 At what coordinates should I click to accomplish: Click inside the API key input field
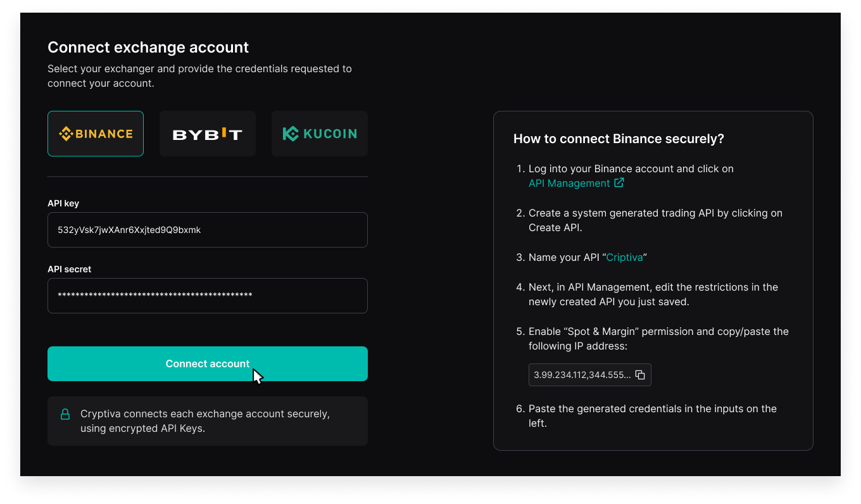208,230
